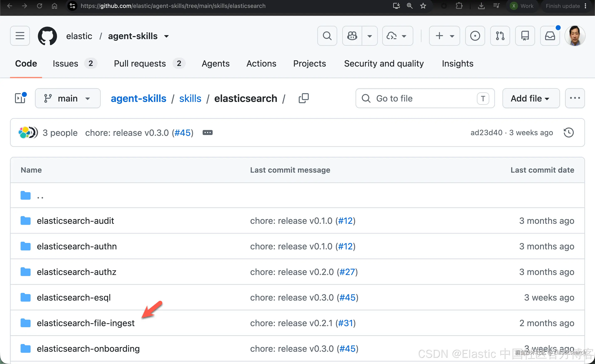Open the repositories icon in the header
Viewport: 595px width, 364px height.
pyautogui.click(x=525, y=36)
